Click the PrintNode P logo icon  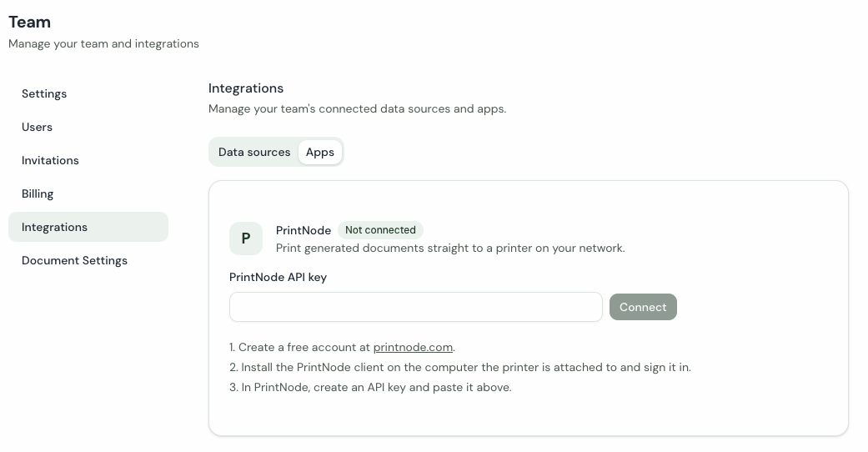[246, 239]
